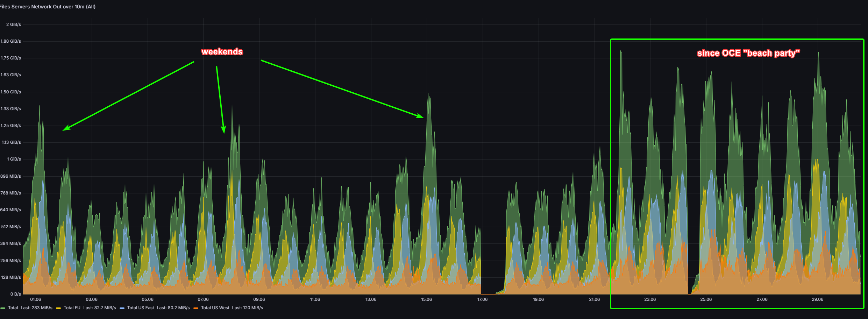Image resolution: width=868 pixels, height=319 pixels.
Task: Click the '256 MiB/s' y-axis label
Action: pyautogui.click(x=10, y=261)
